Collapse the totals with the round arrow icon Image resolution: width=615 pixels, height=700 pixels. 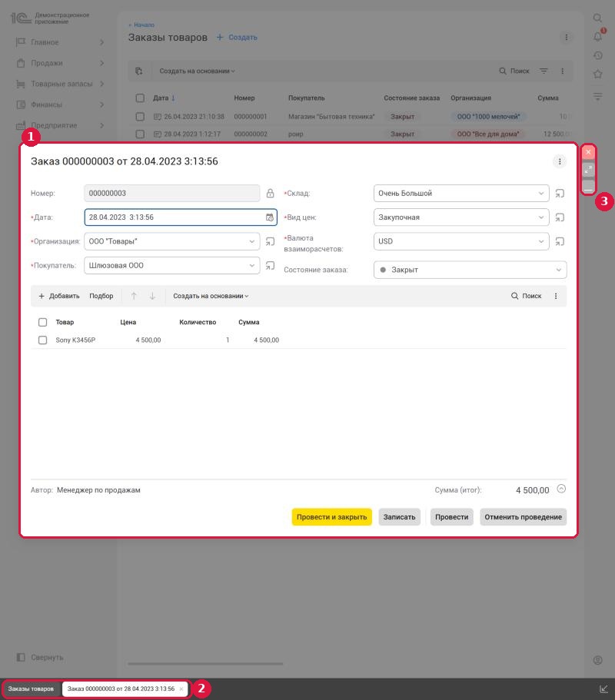click(561, 489)
